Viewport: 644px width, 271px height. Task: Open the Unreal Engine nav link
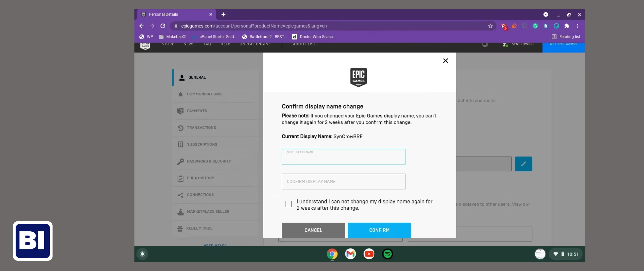click(255, 44)
